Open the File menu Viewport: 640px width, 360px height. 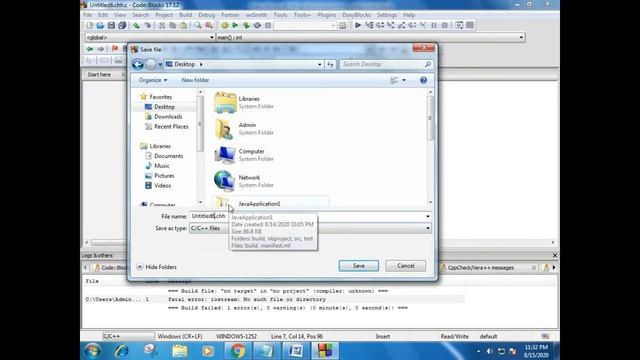tap(87, 15)
